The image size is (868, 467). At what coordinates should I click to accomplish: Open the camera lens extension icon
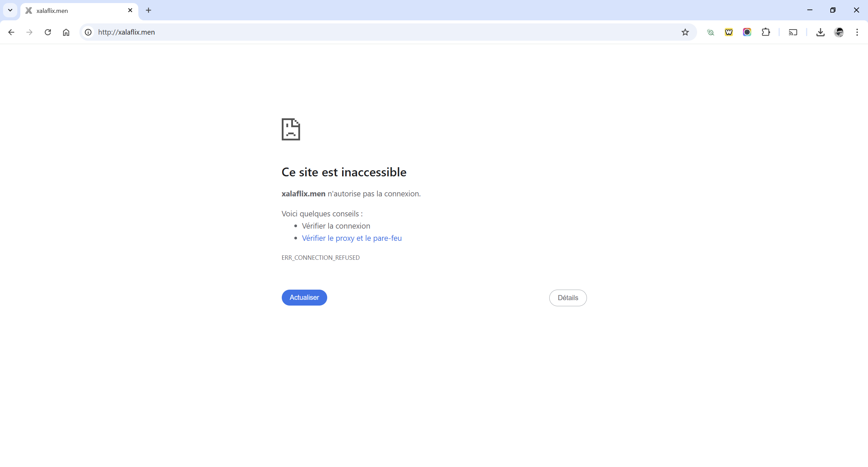tap(747, 32)
